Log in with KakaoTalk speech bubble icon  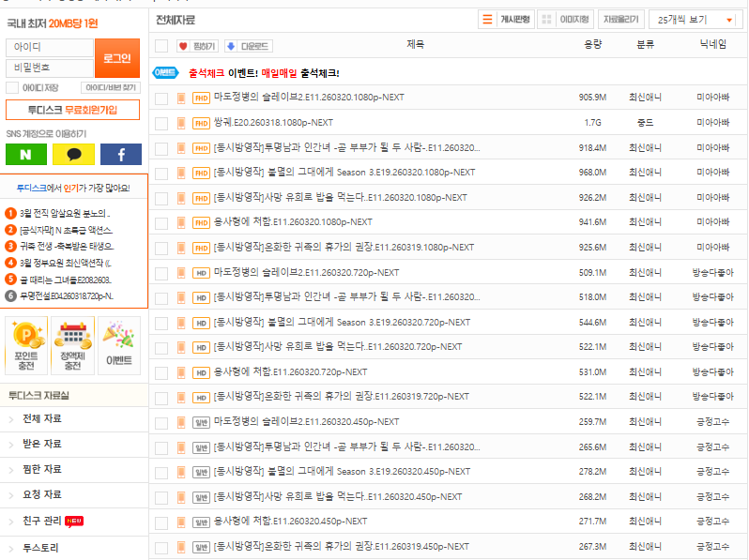pos(73,154)
